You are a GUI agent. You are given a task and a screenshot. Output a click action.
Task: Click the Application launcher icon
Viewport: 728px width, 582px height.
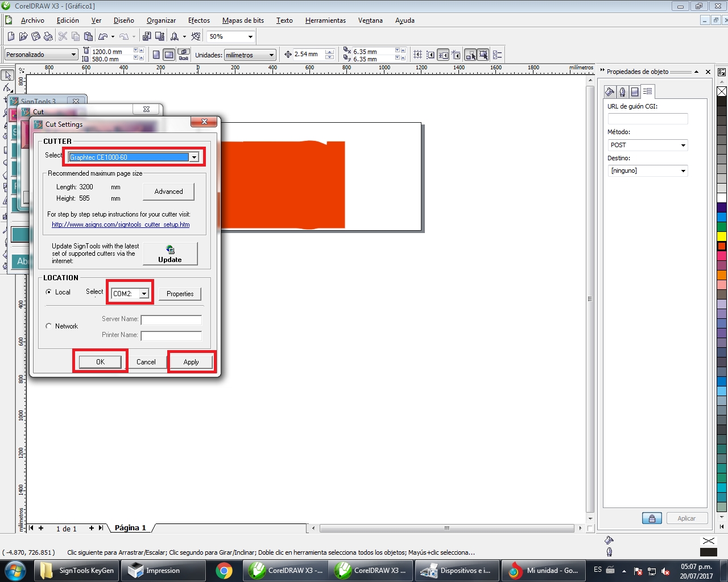(175, 36)
